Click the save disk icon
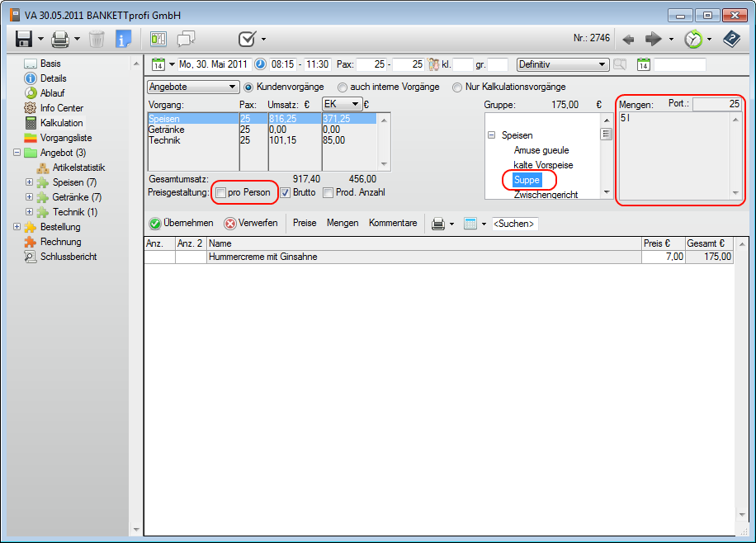The width and height of the screenshot is (756, 543). pos(23,39)
